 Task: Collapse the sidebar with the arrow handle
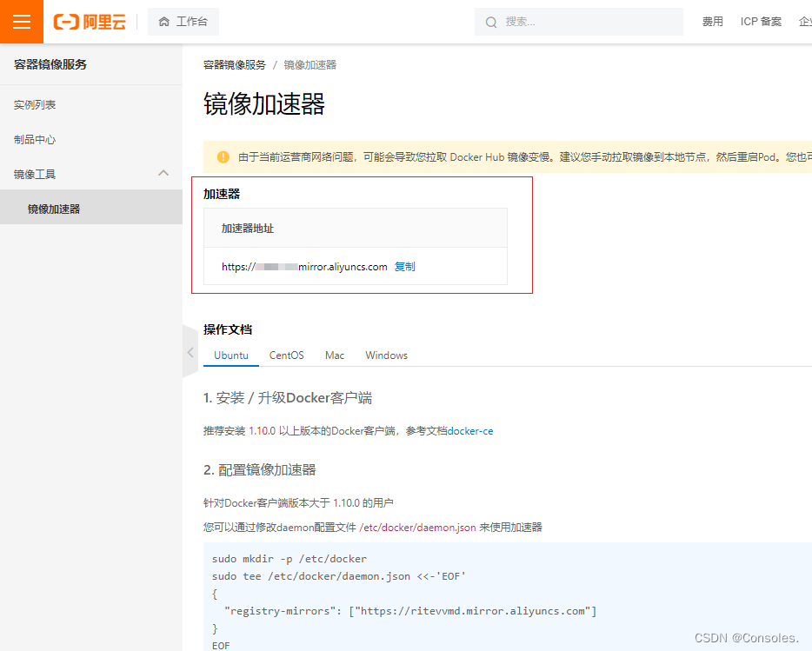coord(190,352)
